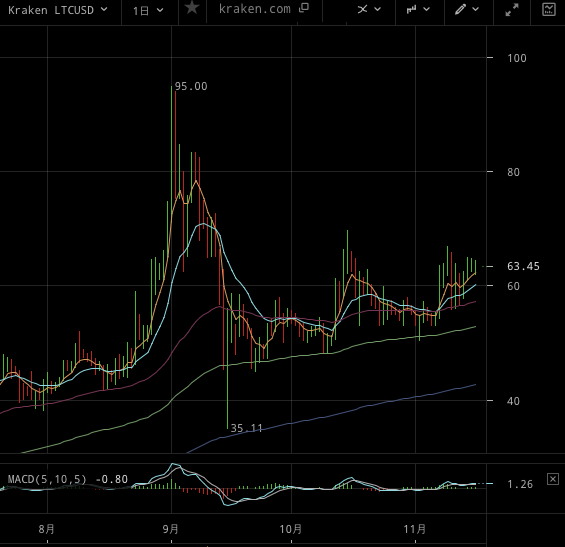This screenshot has width=565, height=547.
Task: Favorite this market with the star icon
Action: point(192,8)
